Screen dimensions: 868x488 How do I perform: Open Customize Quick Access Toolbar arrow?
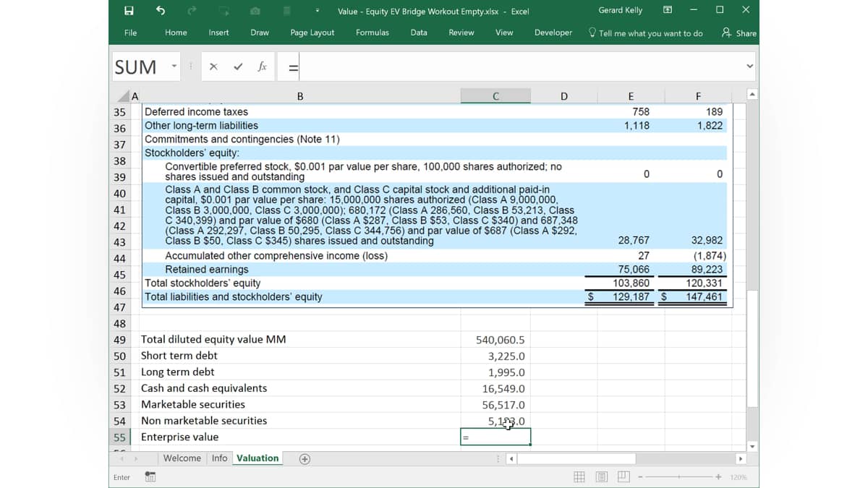coord(318,11)
